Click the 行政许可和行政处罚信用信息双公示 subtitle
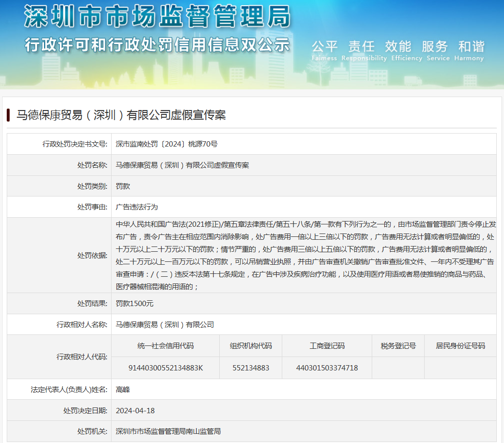This screenshot has height=443, width=504. pos(157,45)
